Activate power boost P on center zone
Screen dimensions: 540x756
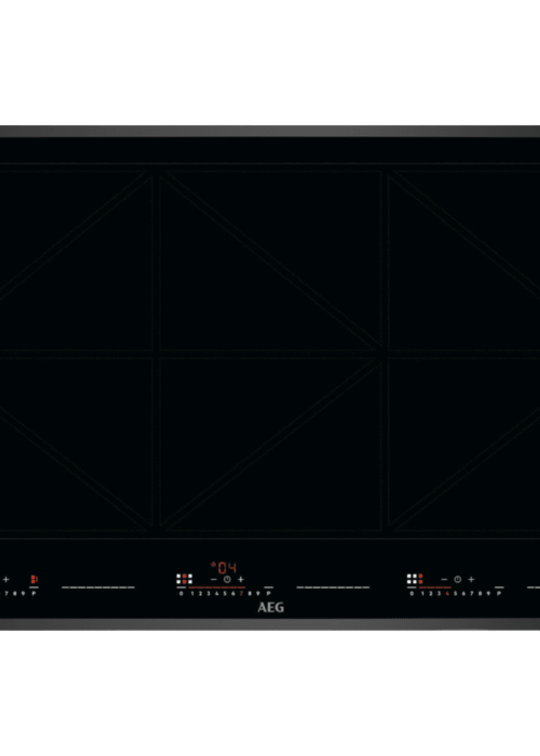tap(269, 594)
